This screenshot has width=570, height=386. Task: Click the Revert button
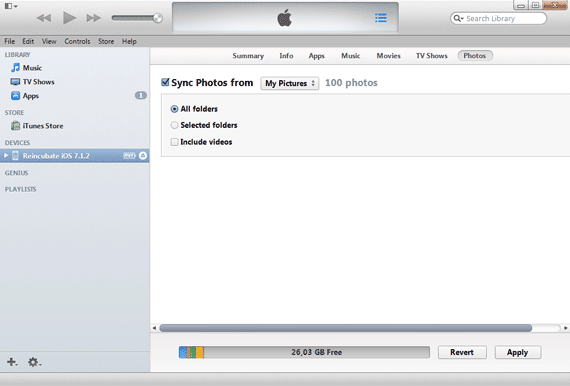[x=462, y=352]
